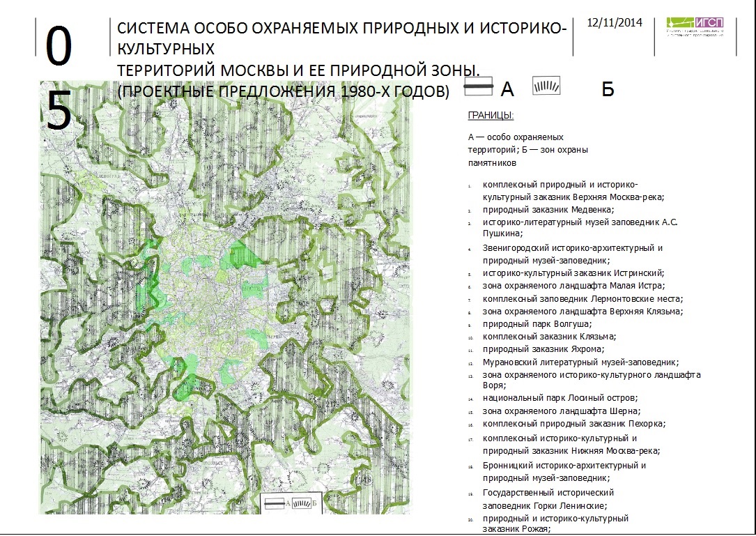Select item 'комплексный природный заказник Пехорка;'
The width and height of the screenshot is (756, 536).
click(573, 424)
